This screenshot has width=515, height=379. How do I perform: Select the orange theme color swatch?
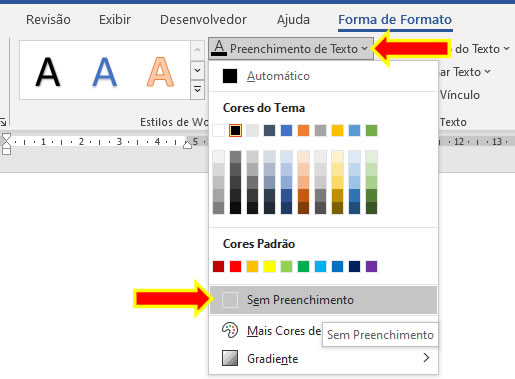pyautogui.click(x=303, y=131)
